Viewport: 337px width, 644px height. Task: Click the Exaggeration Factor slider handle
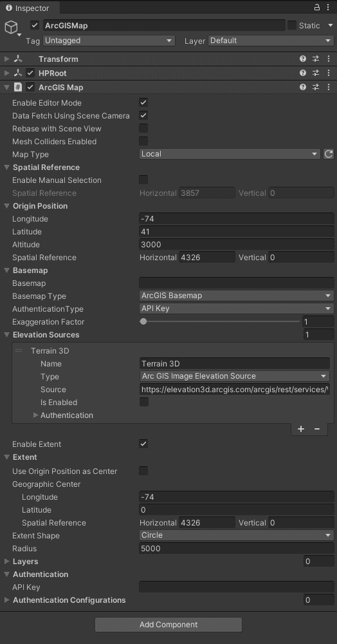click(x=143, y=321)
